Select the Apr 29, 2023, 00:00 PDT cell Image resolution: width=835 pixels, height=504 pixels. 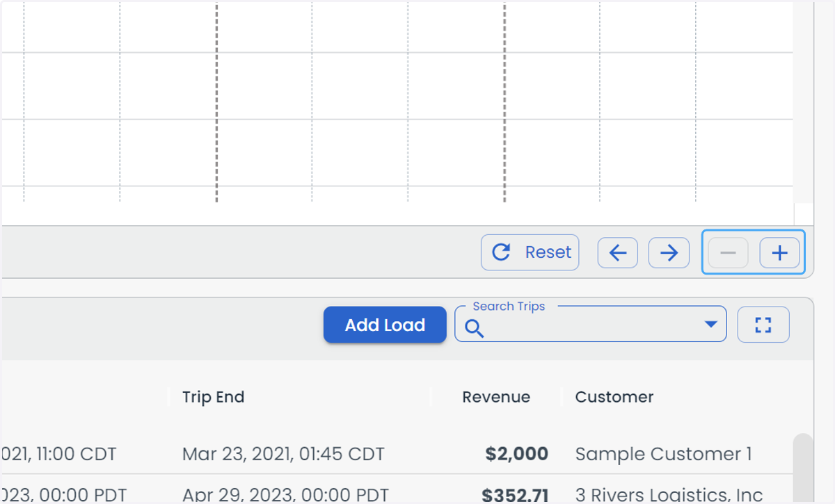[285, 495]
